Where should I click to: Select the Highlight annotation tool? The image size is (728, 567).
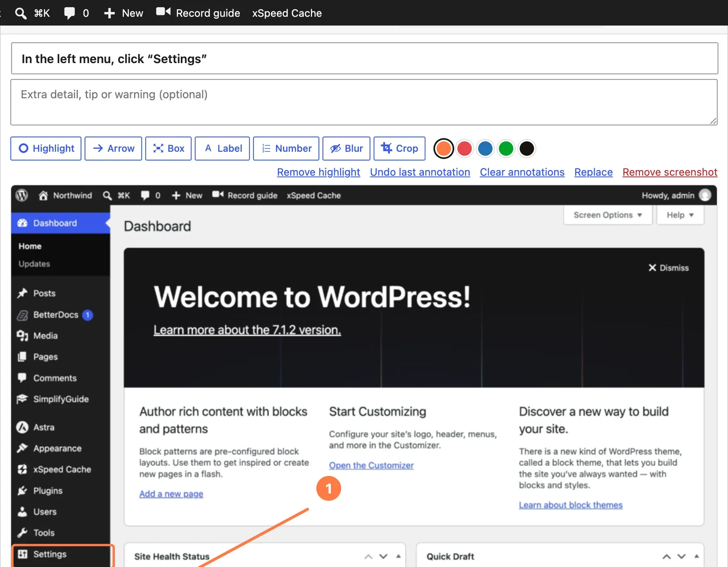click(x=46, y=149)
